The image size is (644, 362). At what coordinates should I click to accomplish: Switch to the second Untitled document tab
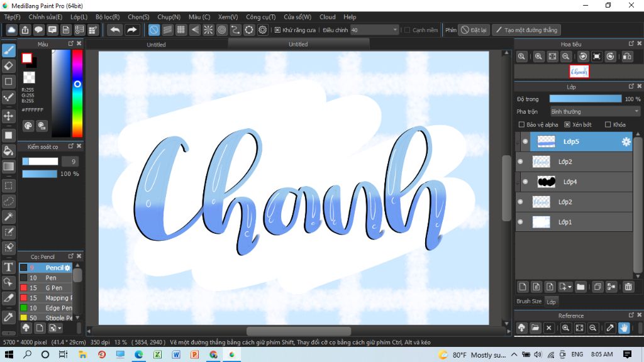tap(298, 44)
